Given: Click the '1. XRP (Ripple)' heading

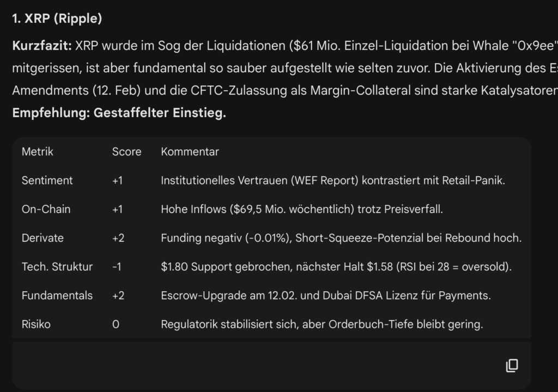Looking at the screenshot, I should [x=57, y=19].
